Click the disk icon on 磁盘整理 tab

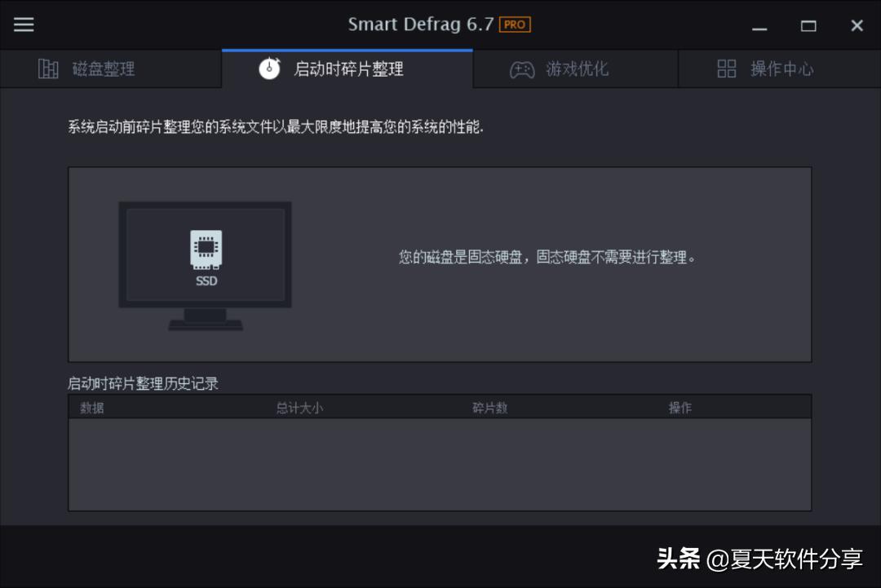tap(47, 69)
